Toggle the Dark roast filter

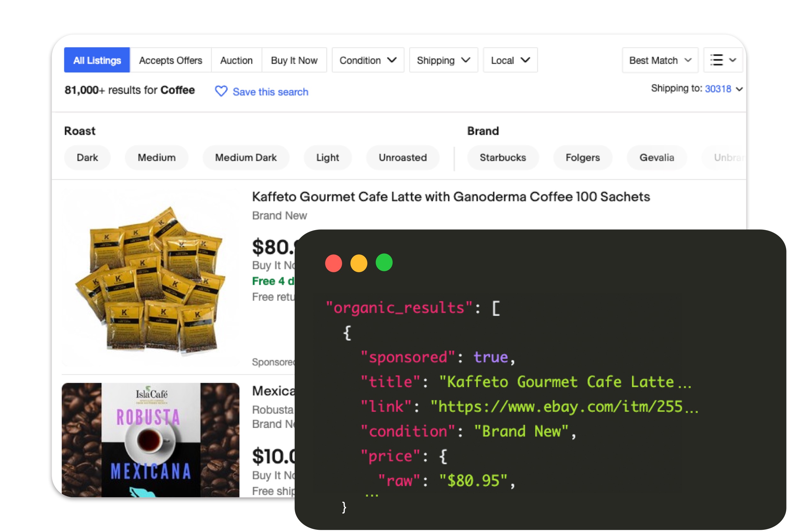[87, 157]
